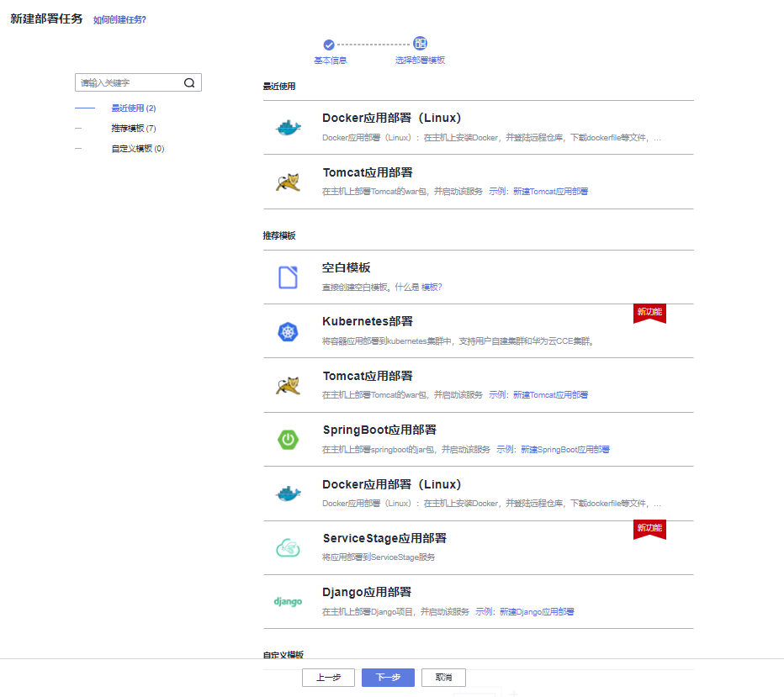784x697 pixels.
Task: Click the 选择部署模板 step icon
Action: click(420, 44)
